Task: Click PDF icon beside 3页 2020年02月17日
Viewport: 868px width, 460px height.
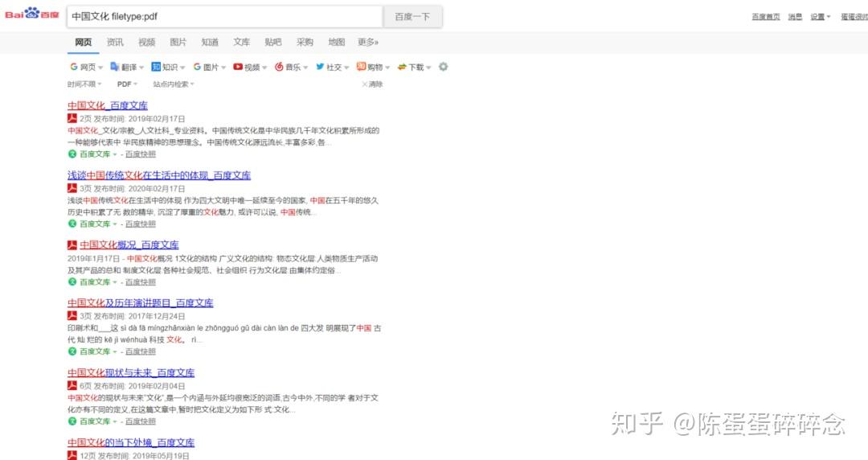Action: pos(72,188)
